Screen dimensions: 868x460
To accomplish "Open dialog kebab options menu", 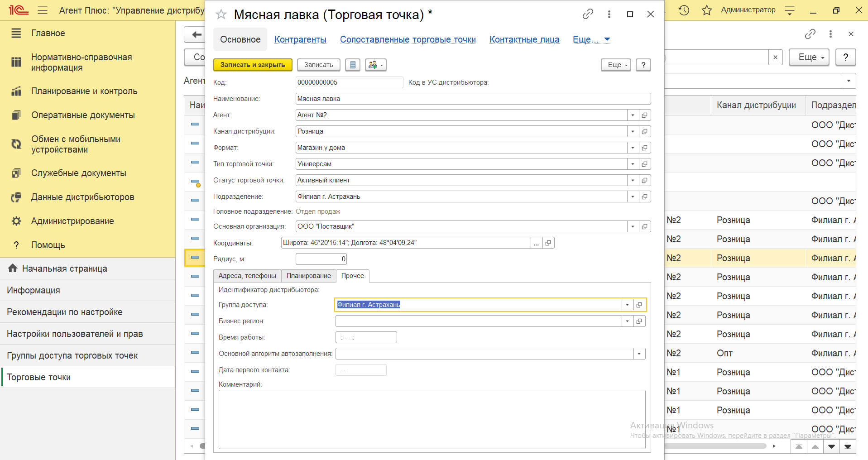I will point(609,14).
